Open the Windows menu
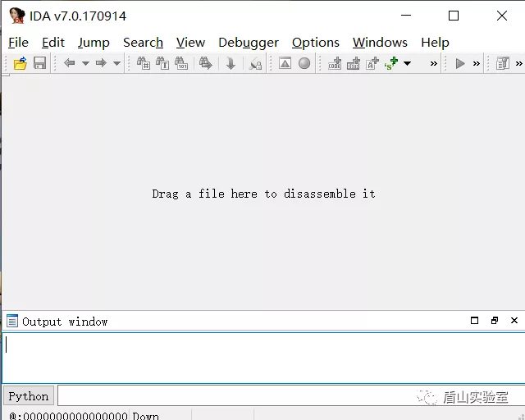Screen dimensions: 525x420 pyautogui.click(x=380, y=43)
